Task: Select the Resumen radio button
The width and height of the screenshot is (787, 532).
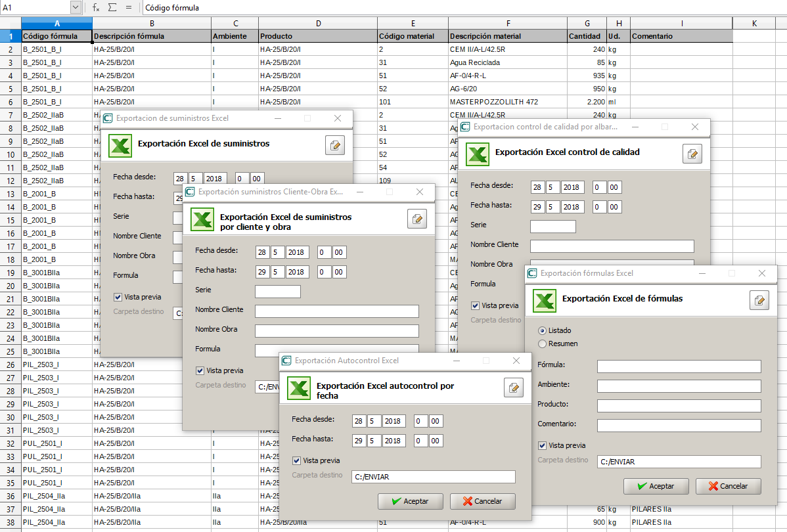Action: (542, 344)
